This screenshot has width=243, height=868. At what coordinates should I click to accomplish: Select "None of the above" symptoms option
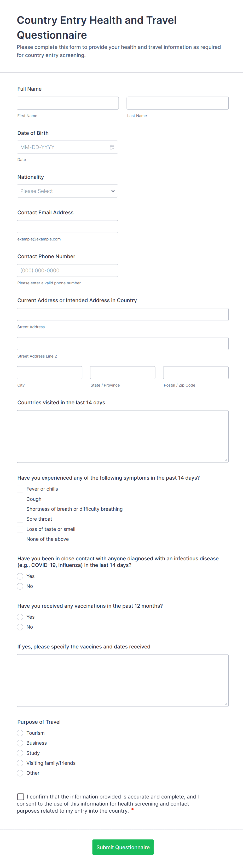point(20,539)
